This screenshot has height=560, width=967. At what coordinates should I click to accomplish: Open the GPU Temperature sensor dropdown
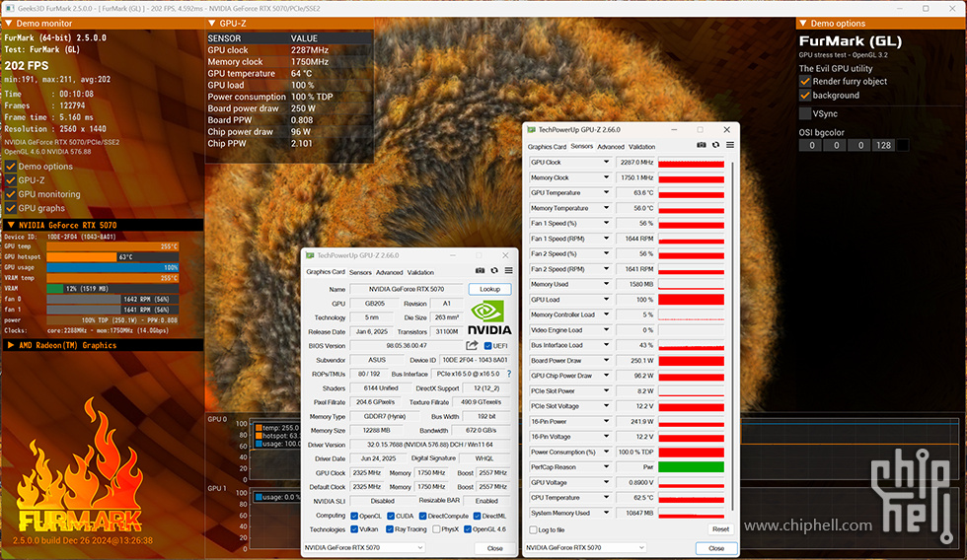[607, 193]
